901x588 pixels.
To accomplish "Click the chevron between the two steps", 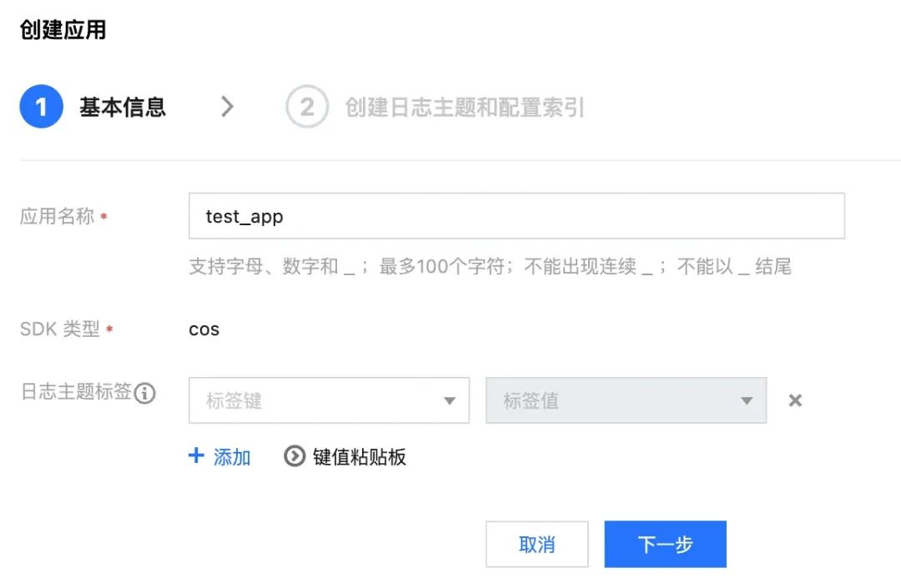I will coord(228,106).
